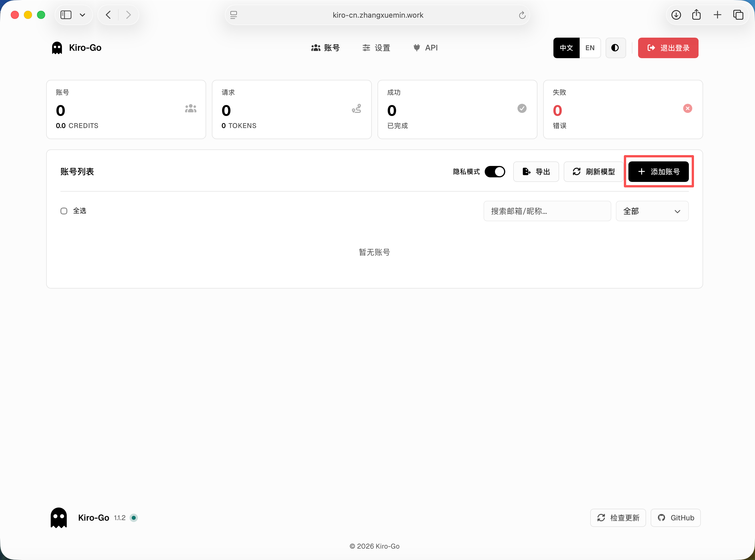Open a new tab with plus icon
The height and width of the screenshot is (560, 755).
(x=717, y=15)
